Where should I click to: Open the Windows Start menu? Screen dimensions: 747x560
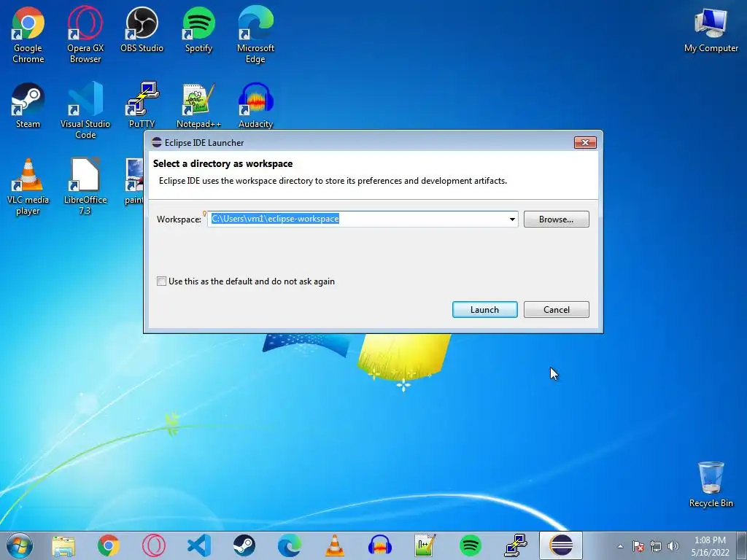[20, 545]
